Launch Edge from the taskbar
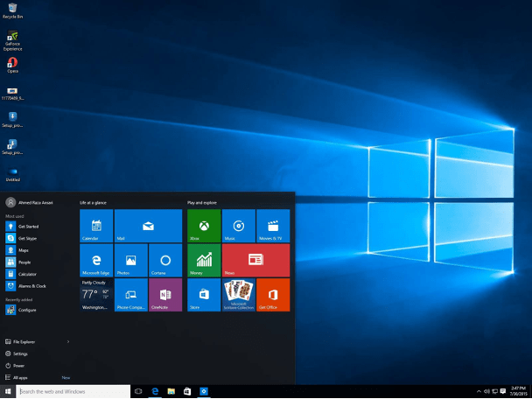 pos(155,391)
